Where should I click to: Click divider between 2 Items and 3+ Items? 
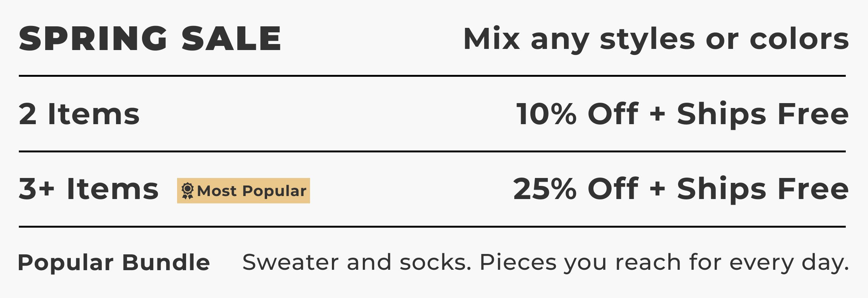[x=432, y=152]
